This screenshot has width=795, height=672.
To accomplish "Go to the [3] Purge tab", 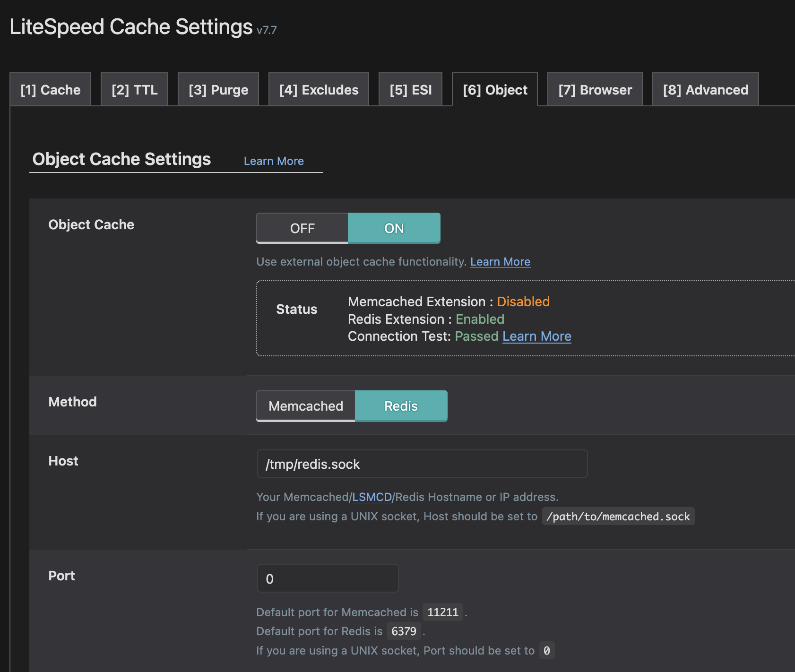I will (x=218, y=90).
